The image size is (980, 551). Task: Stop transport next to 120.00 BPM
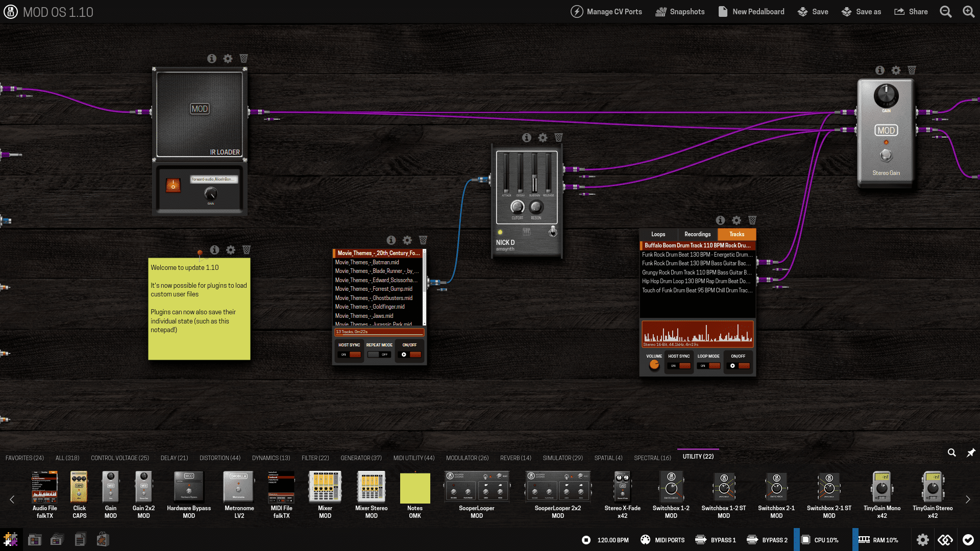(x=586, y=540)
